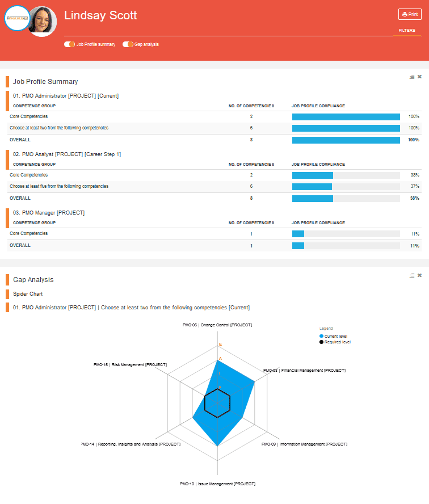
Task: Open Job Profile Summary panel menu icon
Action: click(411, 77)
